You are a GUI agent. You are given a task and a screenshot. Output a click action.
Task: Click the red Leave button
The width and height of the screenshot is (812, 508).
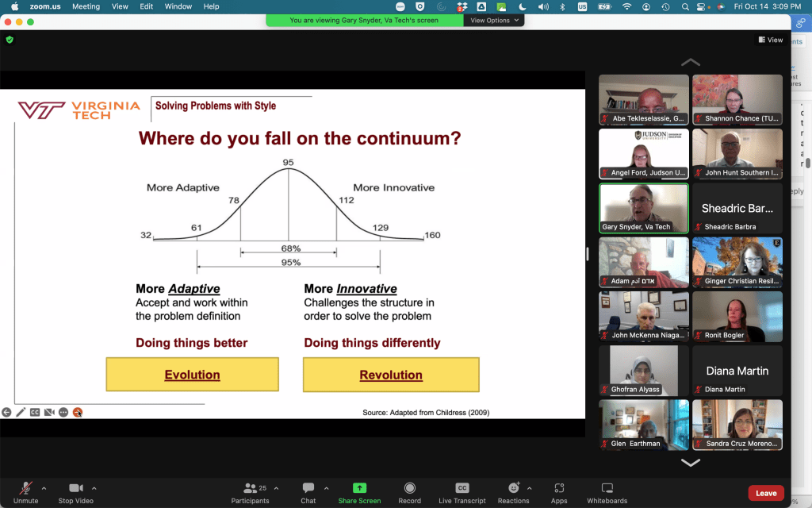pyautogui.click(x=765, y=493)
